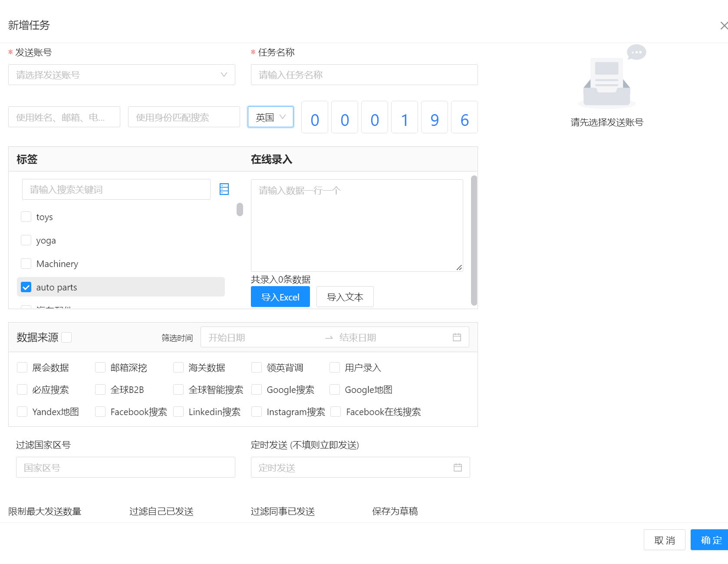The image size is (728, 564).
Task: Click the chat bubble icon above the mailbox
Action: pos(636,53)
